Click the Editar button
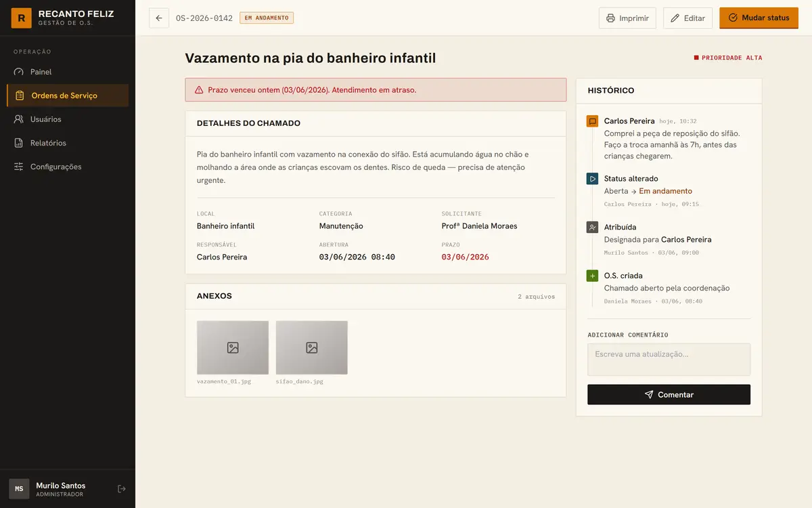This screenshot has width=812, height=508. (687, 18)
